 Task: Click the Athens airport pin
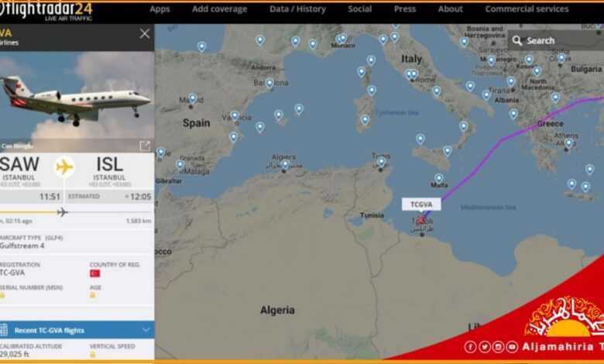click(x=569, y=143)
